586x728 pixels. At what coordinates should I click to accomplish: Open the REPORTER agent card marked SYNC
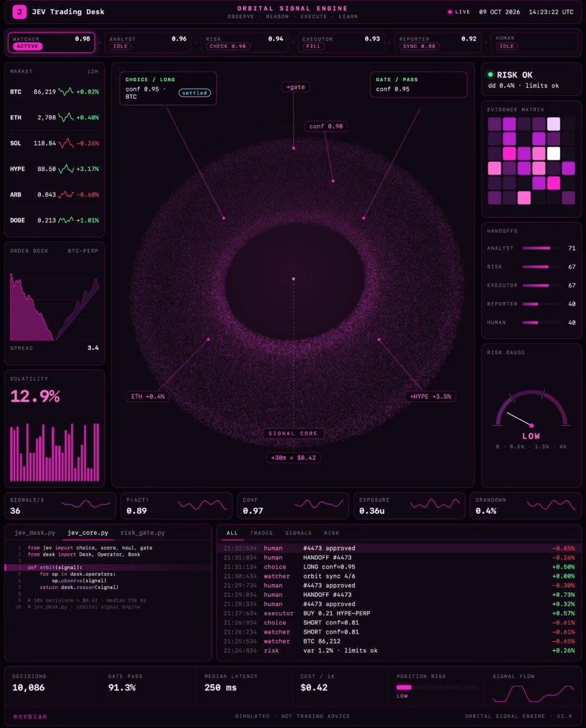pos(437,42)
